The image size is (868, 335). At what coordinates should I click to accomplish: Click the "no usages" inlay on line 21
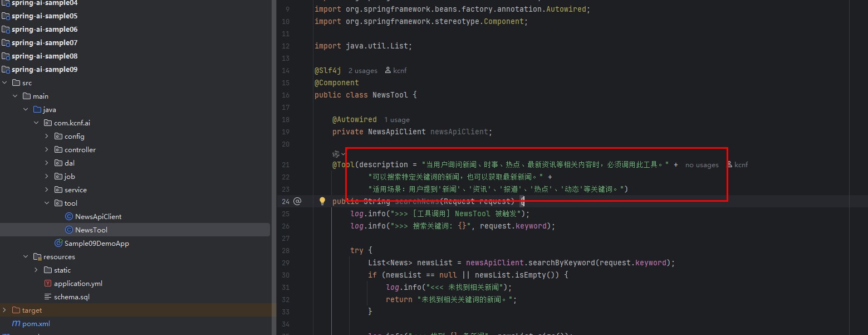pos(702,165)
